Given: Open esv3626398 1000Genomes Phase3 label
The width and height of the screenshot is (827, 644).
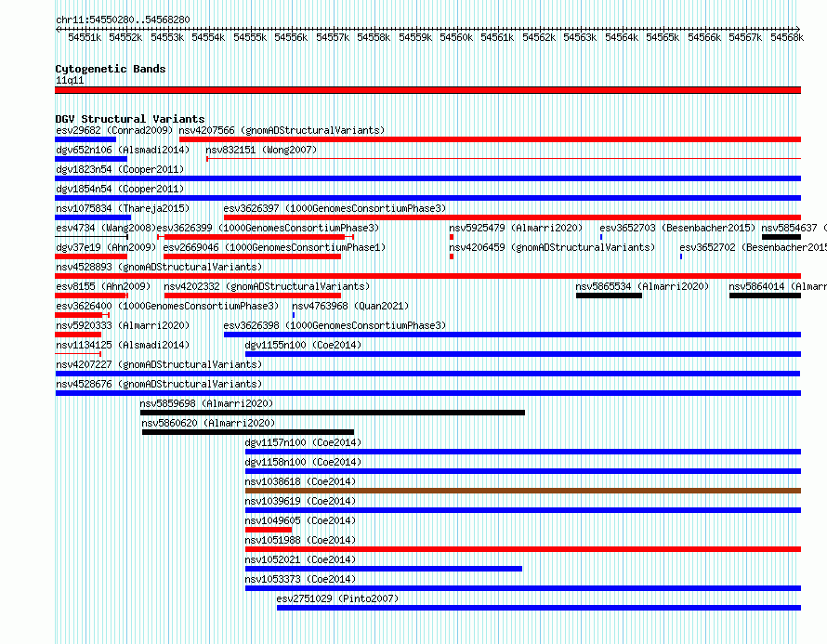Looking at the screenshot, I should (335, 325).
